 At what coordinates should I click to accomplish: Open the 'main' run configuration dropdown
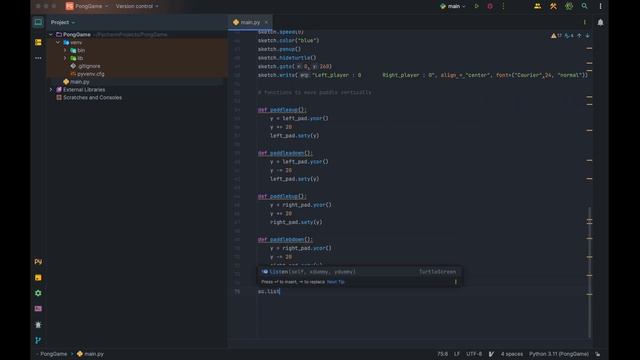coord(453,6)
